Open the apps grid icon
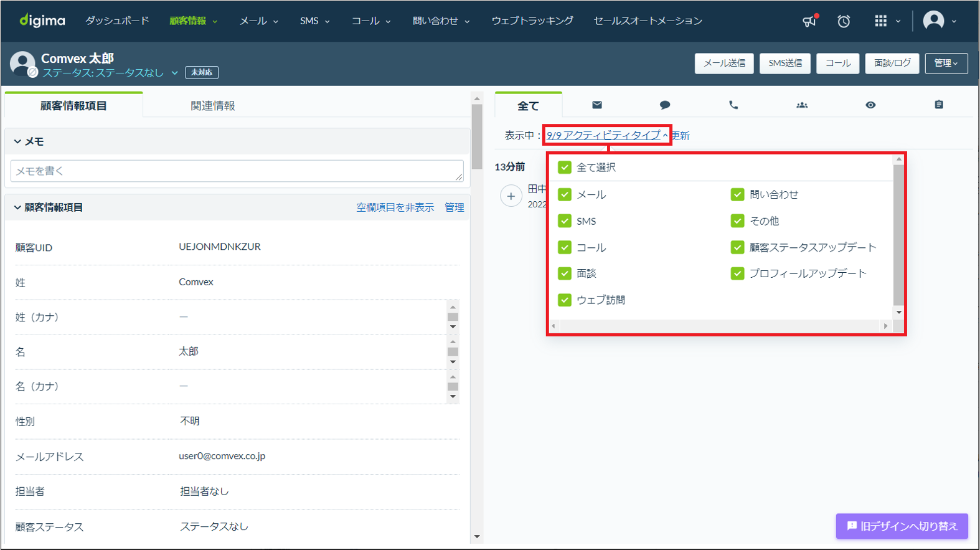 pyautogui.click(x=880, y=21)
